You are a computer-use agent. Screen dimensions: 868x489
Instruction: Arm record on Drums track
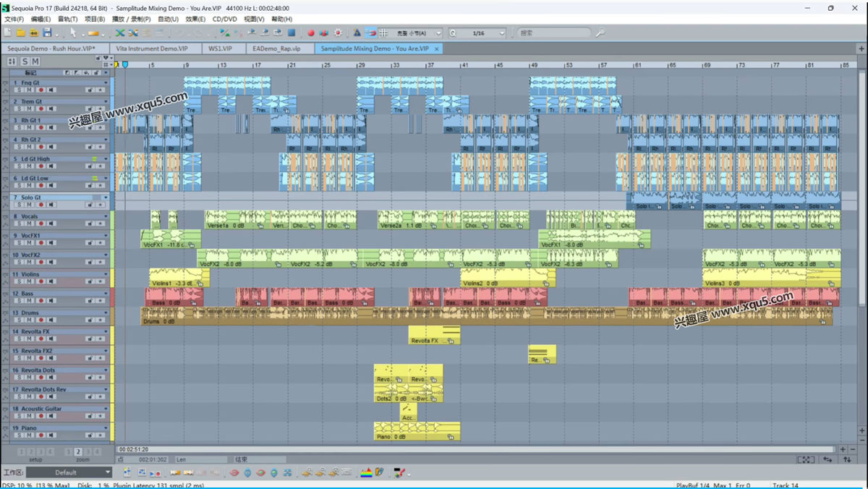point(41,320)
